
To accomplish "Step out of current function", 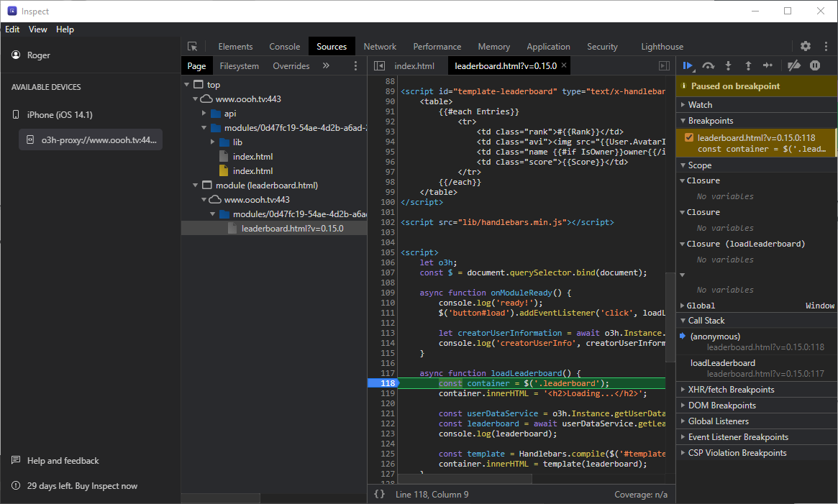I will [x=748, y=65].
